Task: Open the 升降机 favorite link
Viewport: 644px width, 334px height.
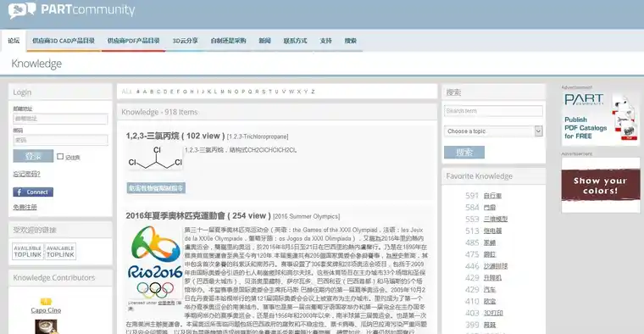Action: 492,278
